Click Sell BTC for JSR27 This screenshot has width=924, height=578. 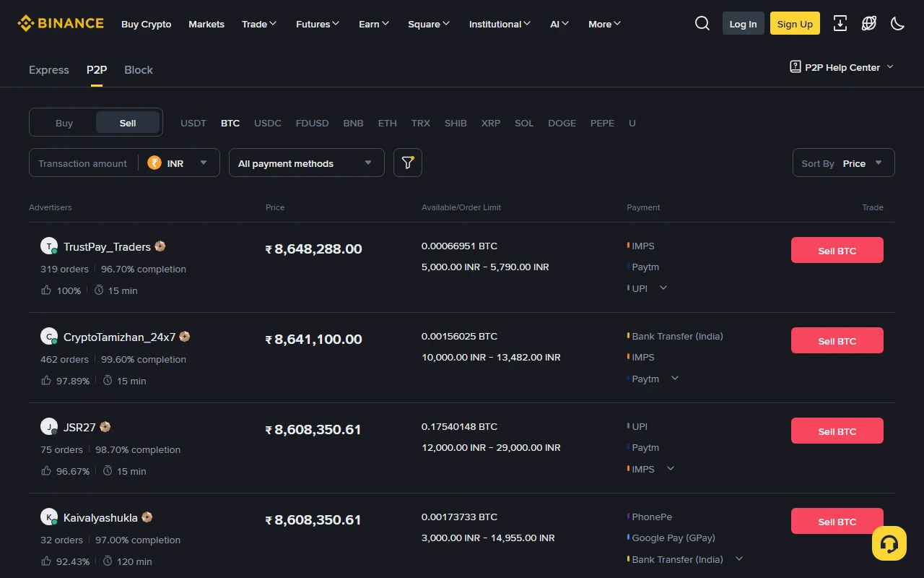[x=837, y=431]
